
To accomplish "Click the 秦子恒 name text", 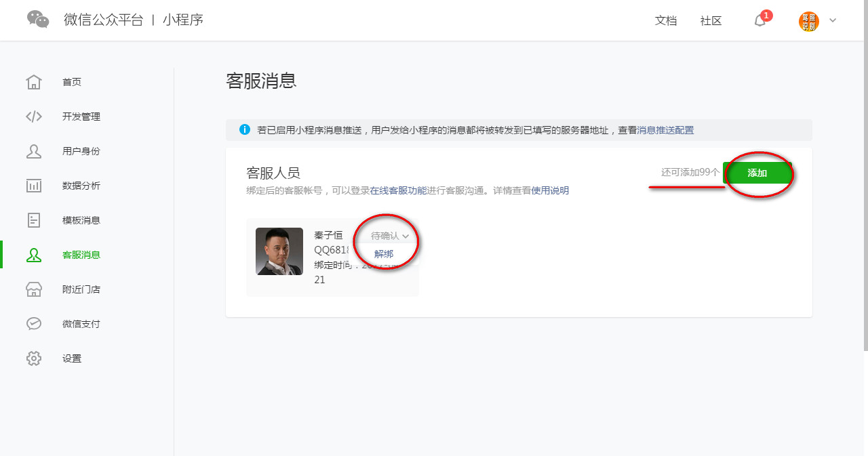I will coord(328,236).
